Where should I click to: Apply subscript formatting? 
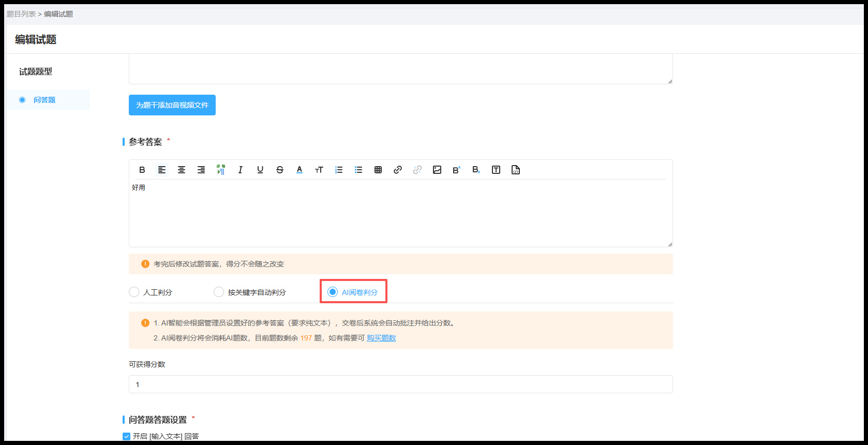(x=476, y=170)
